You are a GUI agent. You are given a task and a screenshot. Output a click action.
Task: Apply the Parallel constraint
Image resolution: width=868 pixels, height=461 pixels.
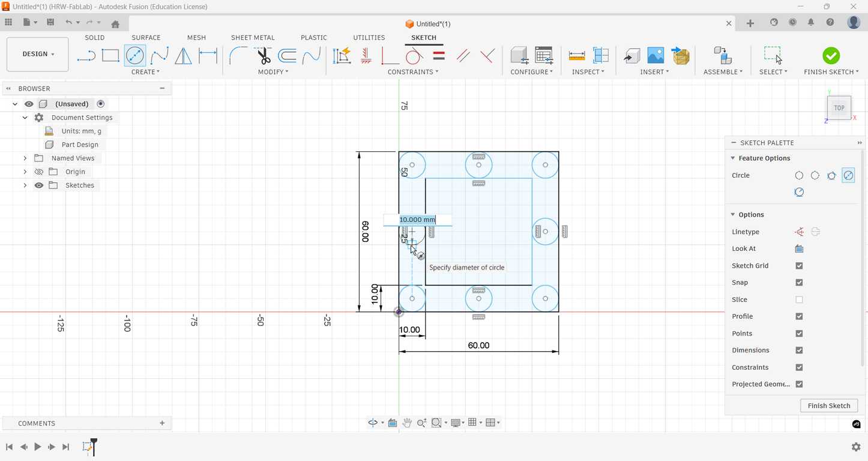(x=463, y=56)
